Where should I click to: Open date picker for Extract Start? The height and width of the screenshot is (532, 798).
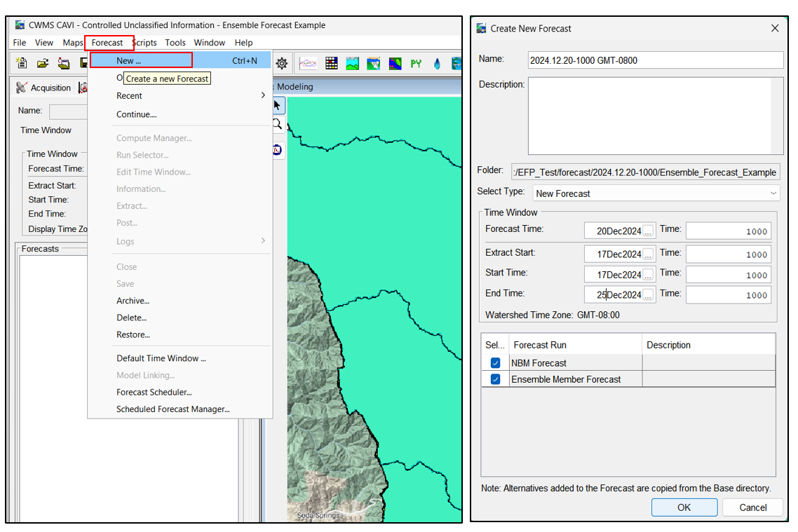click(x=648, y=254)
